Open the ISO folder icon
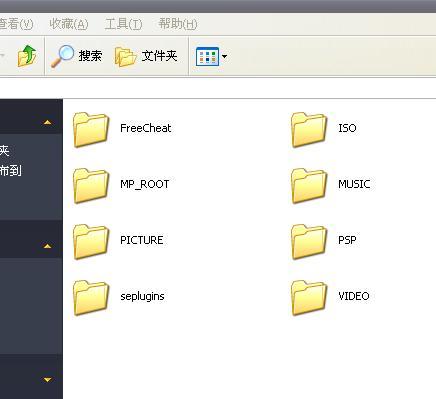This screenshot has height=399, width=436. tap(309, 130)
